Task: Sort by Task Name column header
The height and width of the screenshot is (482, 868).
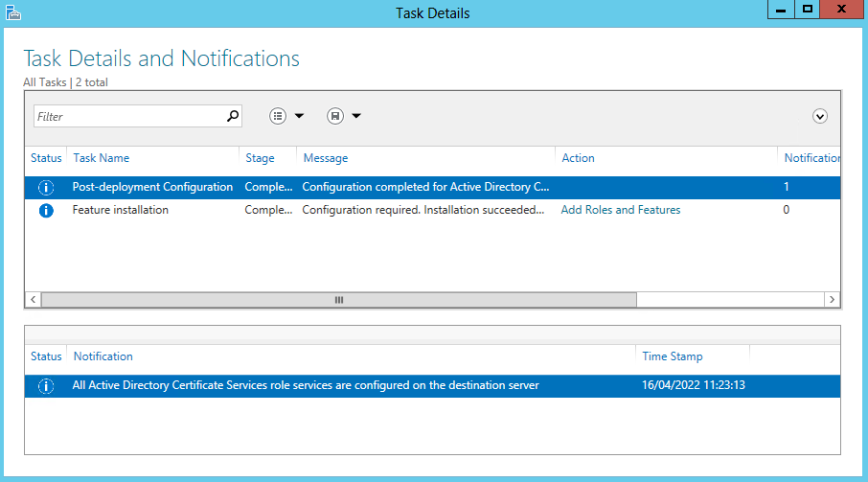Action: pos(102,158)
